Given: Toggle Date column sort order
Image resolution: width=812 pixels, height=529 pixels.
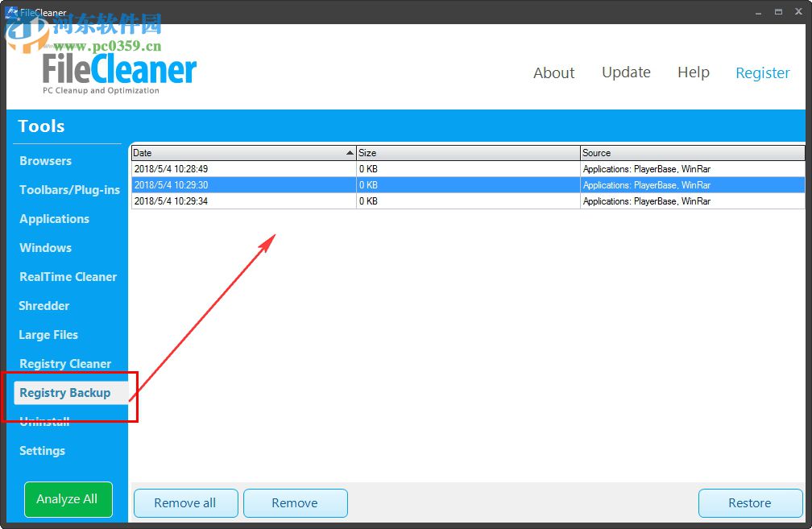Looking at the screenshot, I should pyautogui.click(x=242, y=152).
